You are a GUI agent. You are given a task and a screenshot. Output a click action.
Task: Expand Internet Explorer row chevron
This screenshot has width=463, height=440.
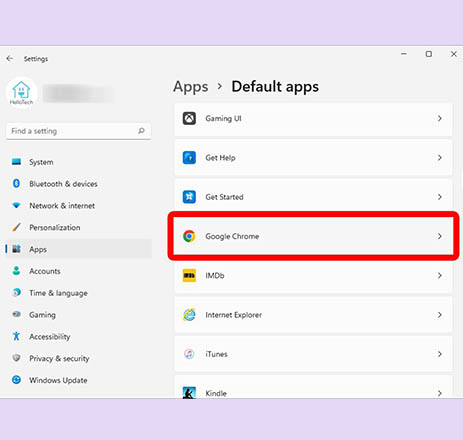pyautogui.click(x=440, y=315)
